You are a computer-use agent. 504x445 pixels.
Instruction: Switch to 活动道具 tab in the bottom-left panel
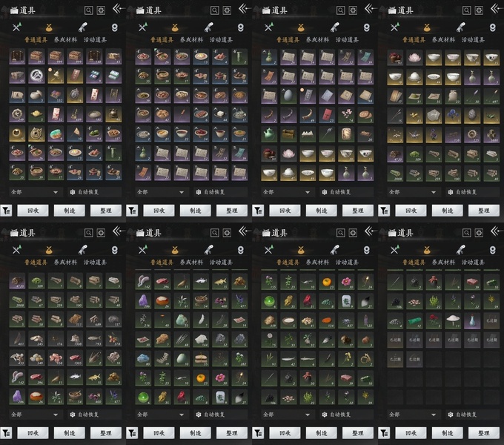(95, 263)
